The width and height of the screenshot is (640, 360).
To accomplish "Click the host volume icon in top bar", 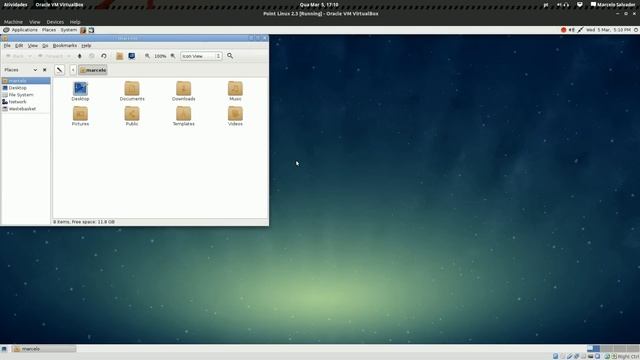I will (x=560, y=5).
